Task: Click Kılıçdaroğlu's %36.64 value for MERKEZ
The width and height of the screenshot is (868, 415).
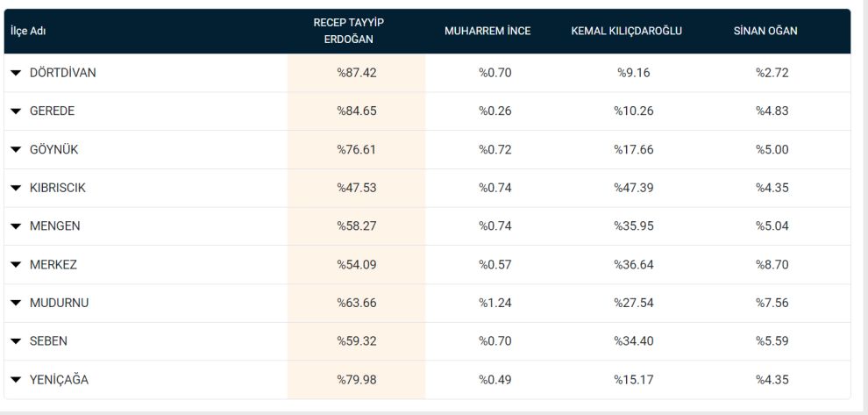Action: [633, 265]
